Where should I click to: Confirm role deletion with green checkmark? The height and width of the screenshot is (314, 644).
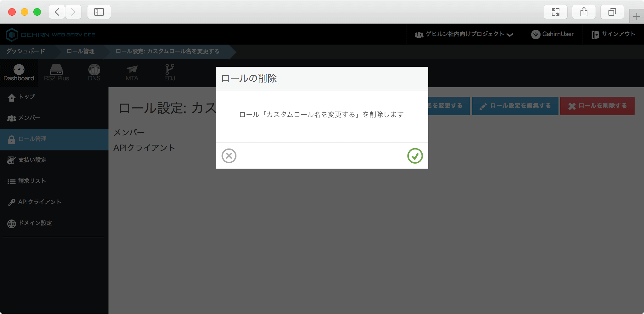tap(415, 156)
